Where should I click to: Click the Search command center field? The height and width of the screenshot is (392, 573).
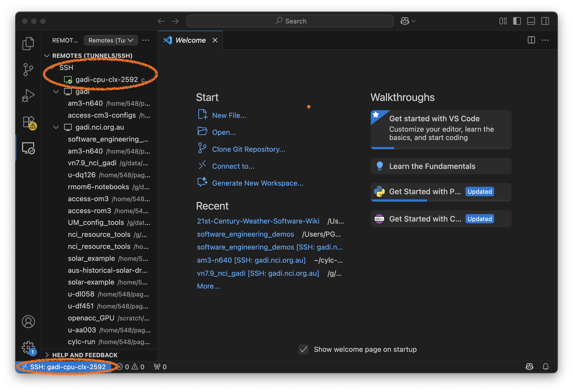290,21
